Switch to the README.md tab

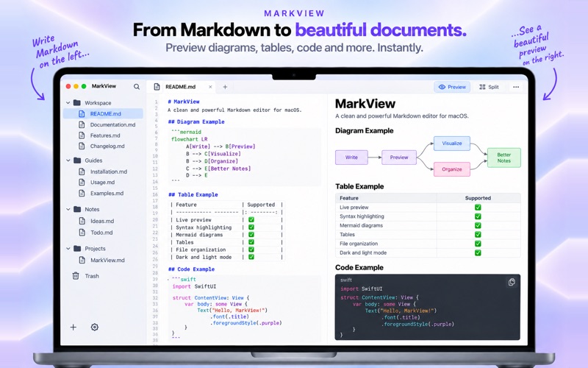(x=181, y=87)
